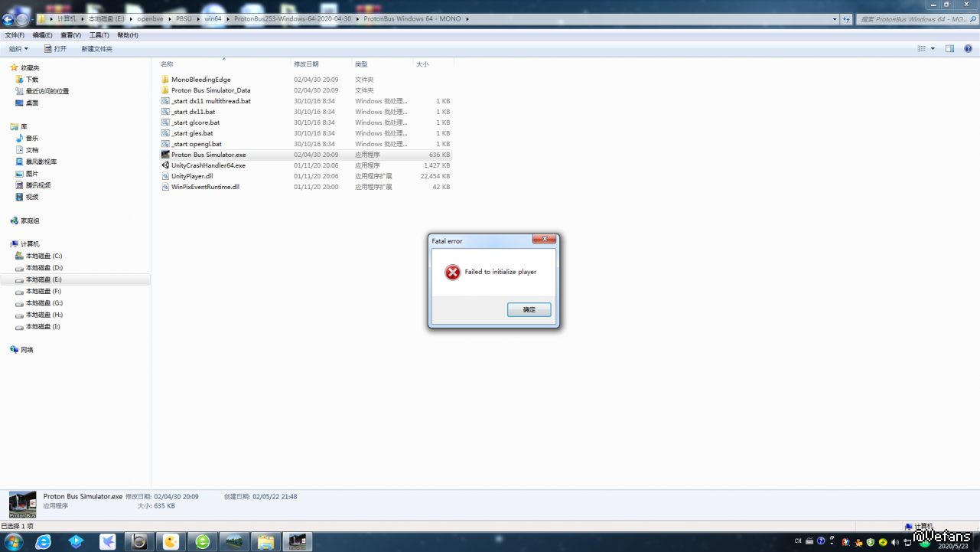Open the view options dropdown arrow
980x552 pixels.
coord(932,48)
